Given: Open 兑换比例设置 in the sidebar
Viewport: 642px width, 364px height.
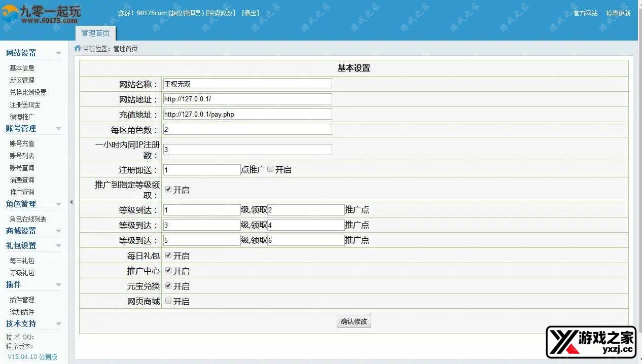Looking at the screenshot, I should 28,92.
